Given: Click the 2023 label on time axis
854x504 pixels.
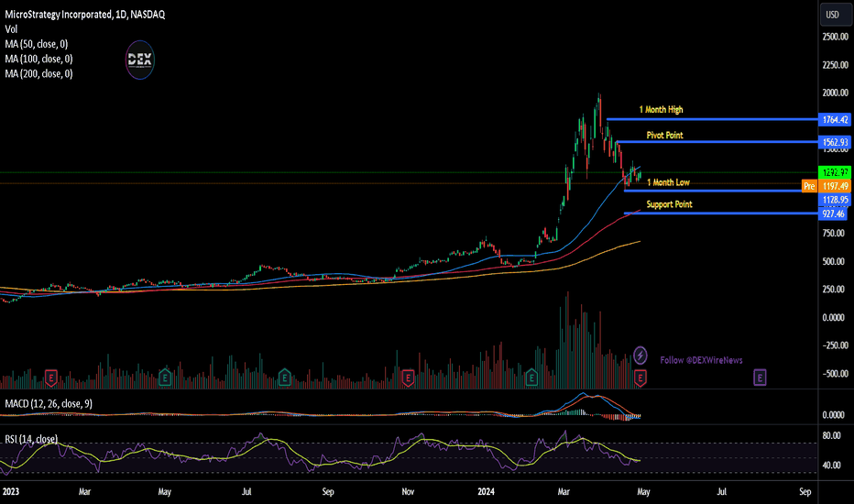Looking at the screenshot, I should (11, 491).
